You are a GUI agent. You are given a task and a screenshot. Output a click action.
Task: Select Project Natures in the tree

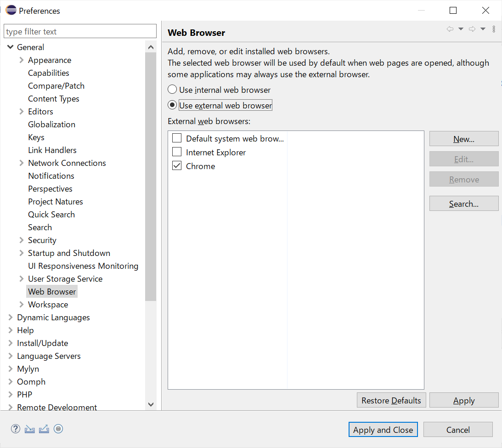pos(56,201)
